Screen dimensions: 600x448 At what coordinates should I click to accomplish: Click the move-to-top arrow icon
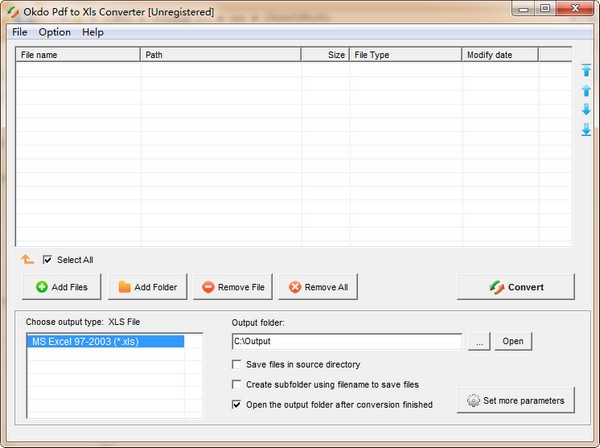tap(586, 70)
